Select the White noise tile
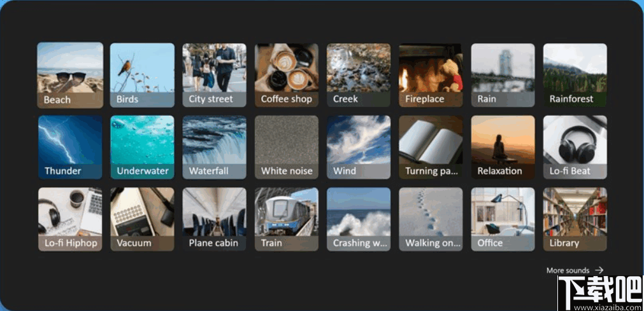This screenshot has width=644, height=311. pyautogui.click(x=287, y=148)
